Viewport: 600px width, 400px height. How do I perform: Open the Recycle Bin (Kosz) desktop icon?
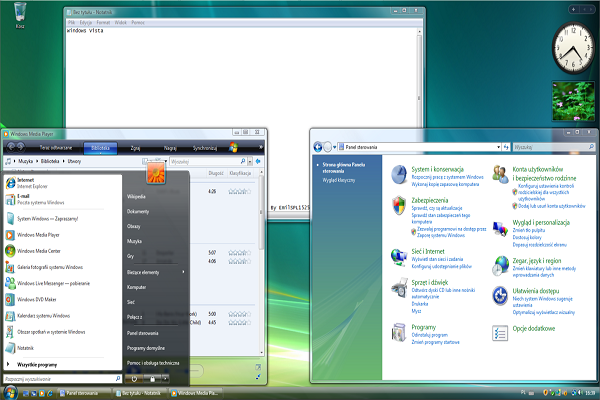click(20, 15)
